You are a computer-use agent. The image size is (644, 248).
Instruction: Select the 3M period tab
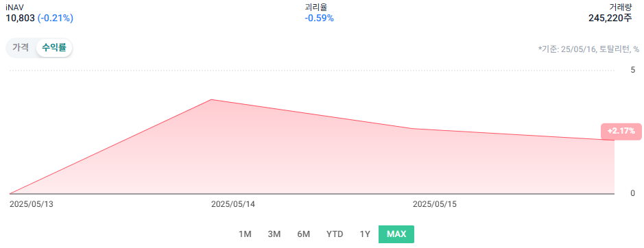tap(274, 234)
